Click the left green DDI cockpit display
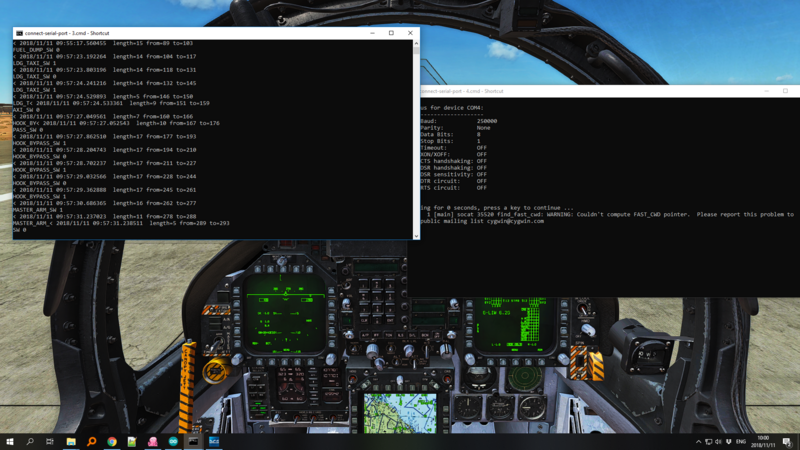The image size is (800, 450). [x=285, y=315]
